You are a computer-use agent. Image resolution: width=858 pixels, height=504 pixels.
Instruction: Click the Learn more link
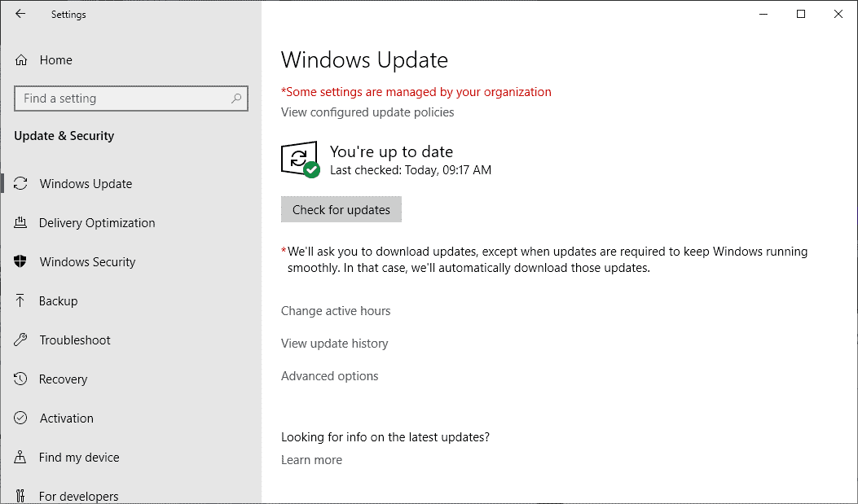coord(311,460)
